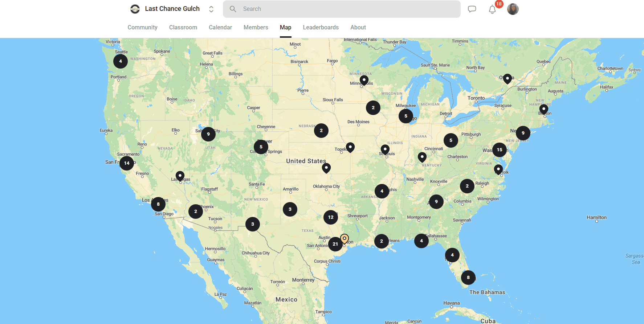Select the highlighted pin near Houston
644x324 pixels.
point(345,239)
